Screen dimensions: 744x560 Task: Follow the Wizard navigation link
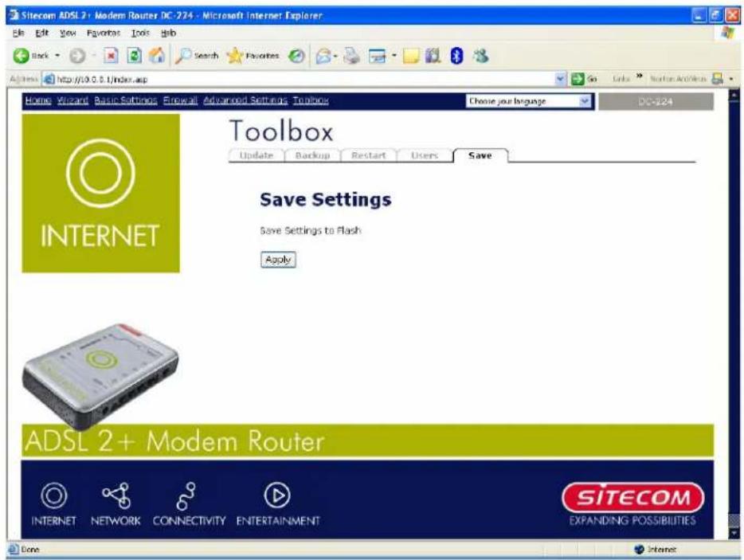click(x=72, y=100)
